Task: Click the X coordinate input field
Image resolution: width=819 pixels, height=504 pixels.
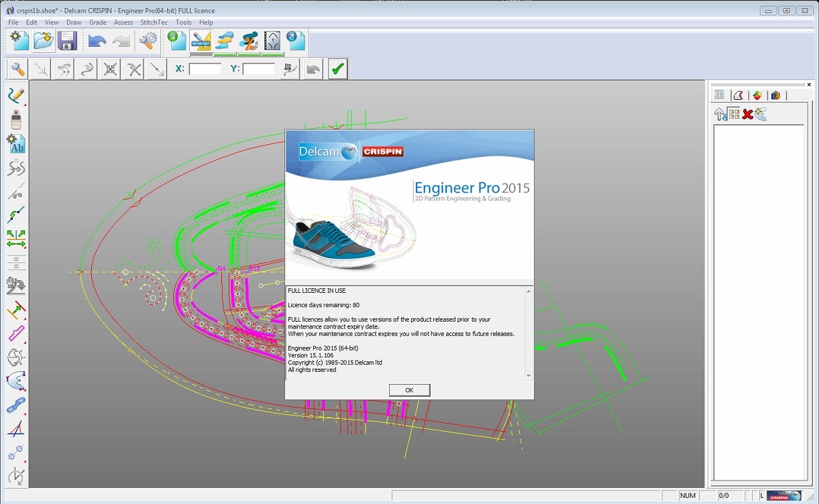Action: (x=205, y=68)
